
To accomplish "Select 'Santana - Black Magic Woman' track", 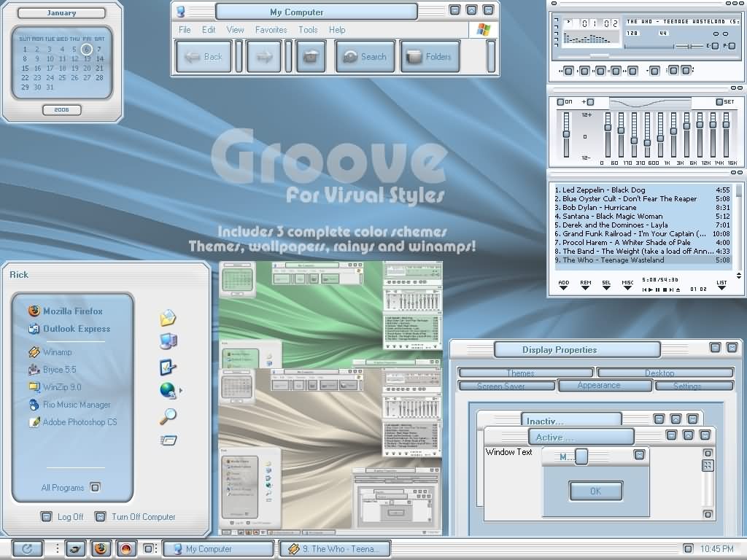I will 642,216.
